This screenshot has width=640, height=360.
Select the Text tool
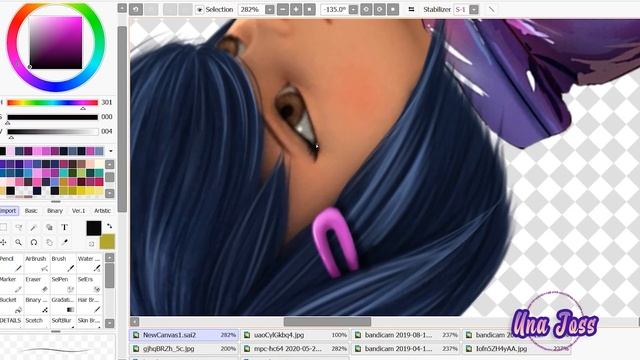[64, 227]
